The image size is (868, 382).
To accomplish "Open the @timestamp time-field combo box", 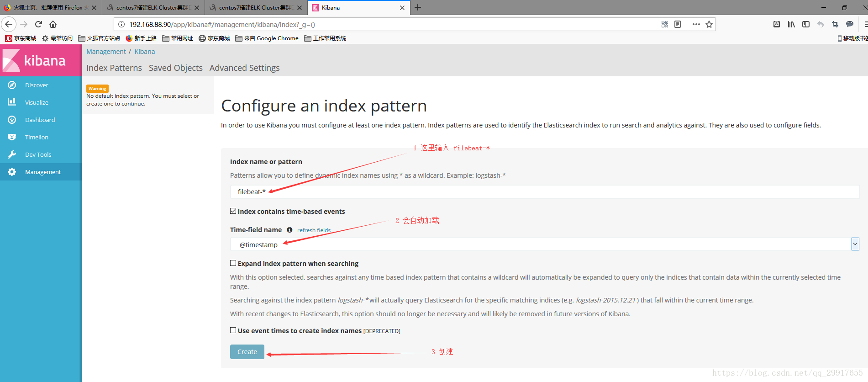I will pyautogui.click(x=545, y=244).
